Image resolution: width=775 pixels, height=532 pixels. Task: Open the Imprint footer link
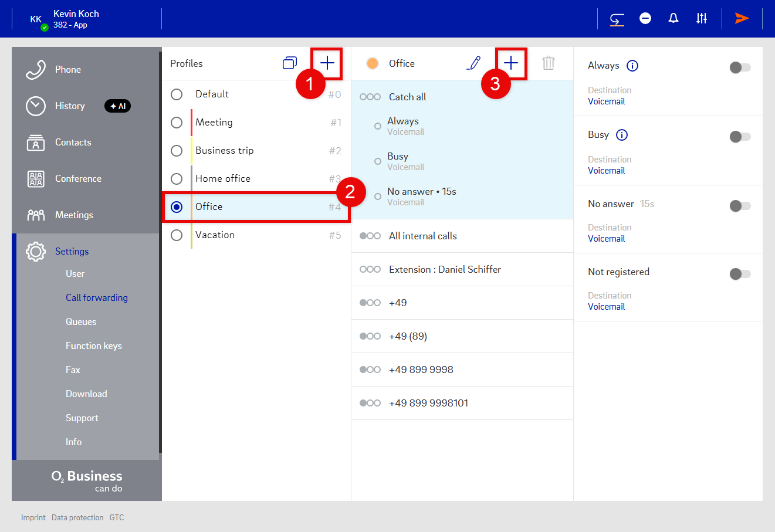[33, 517]
